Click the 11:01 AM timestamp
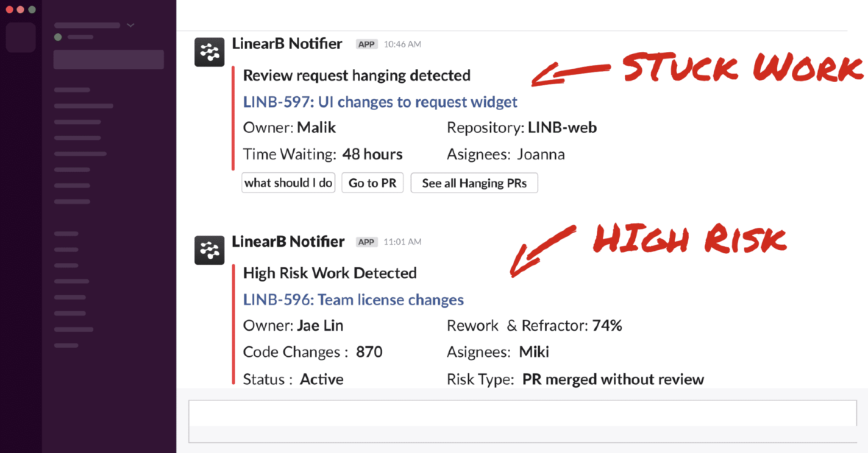The height and width of the screenshot is (453, 868). coord(402,242)
